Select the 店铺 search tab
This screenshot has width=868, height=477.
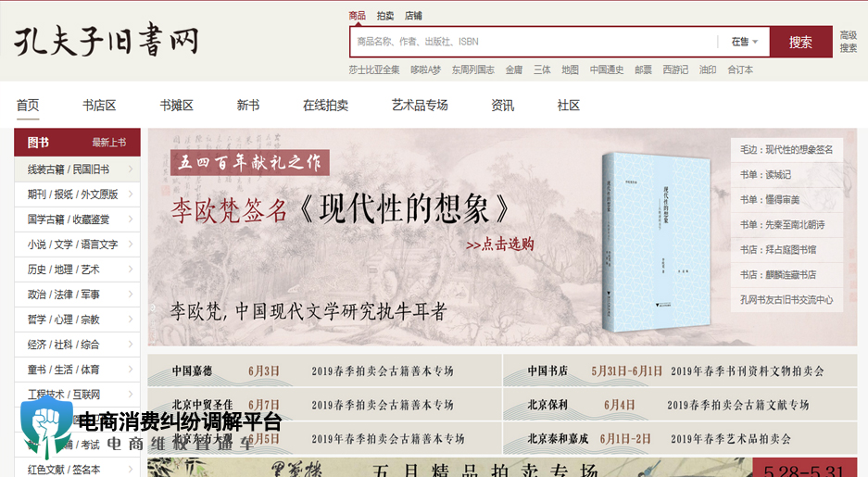pyautogui.click(x=413, y=16)
